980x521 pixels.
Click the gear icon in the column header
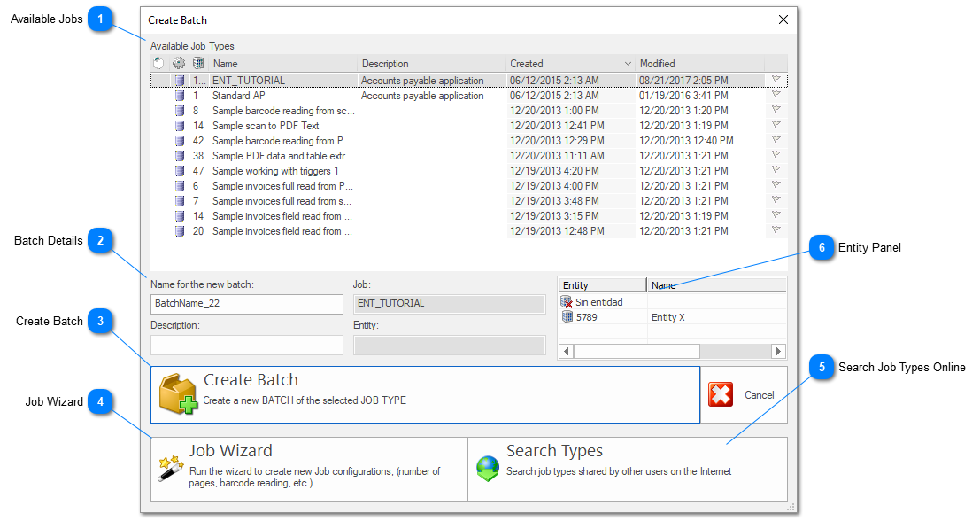[x=178, y=63]
